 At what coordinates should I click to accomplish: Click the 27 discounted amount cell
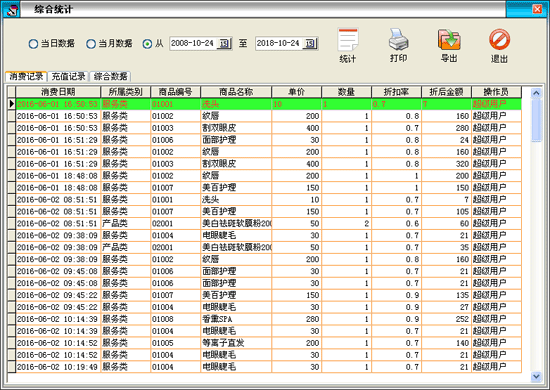[x=446, y=307]
